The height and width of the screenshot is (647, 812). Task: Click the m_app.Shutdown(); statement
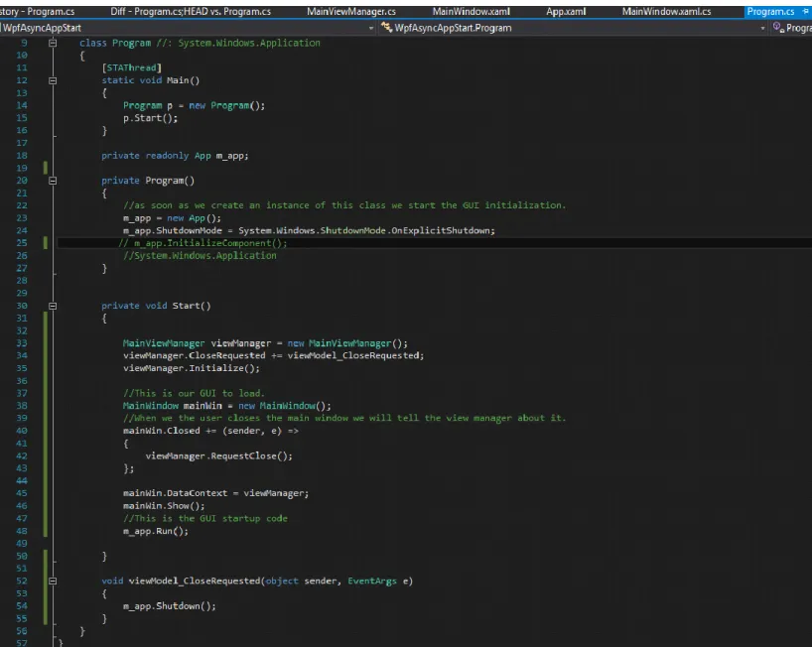(170, 606)
